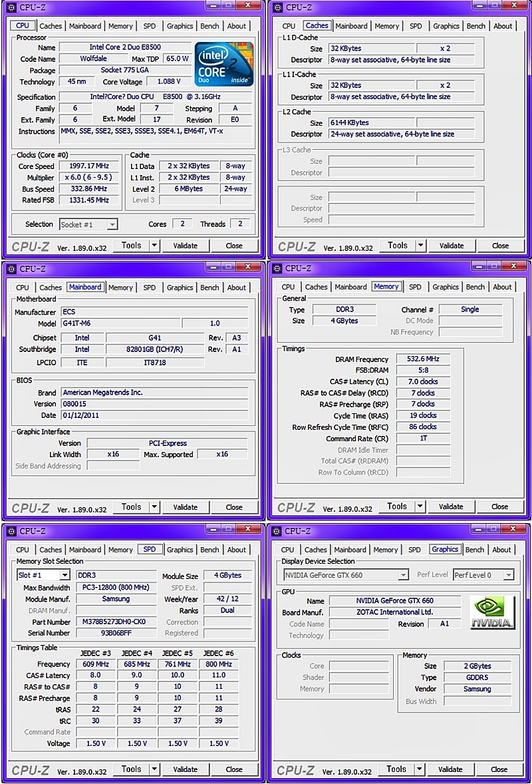Screen dimensions: 532x784
Task: Click the CPU-Z title bar icon in SPD tab window
Action: tap(11, 531)
